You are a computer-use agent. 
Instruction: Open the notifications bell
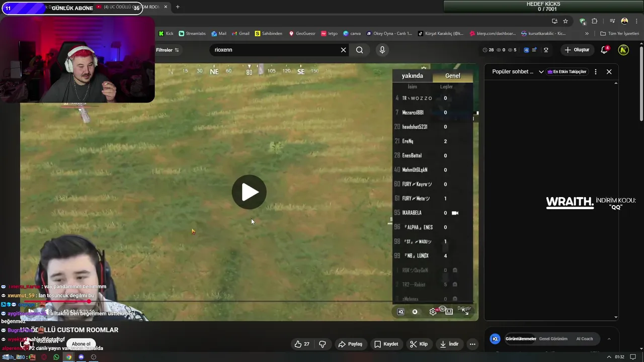pos(605,50)
